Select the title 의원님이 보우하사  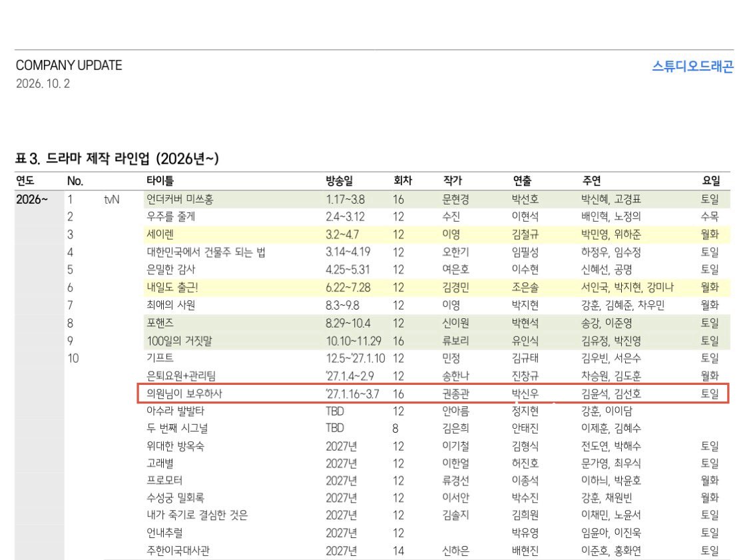pos(184,394)
